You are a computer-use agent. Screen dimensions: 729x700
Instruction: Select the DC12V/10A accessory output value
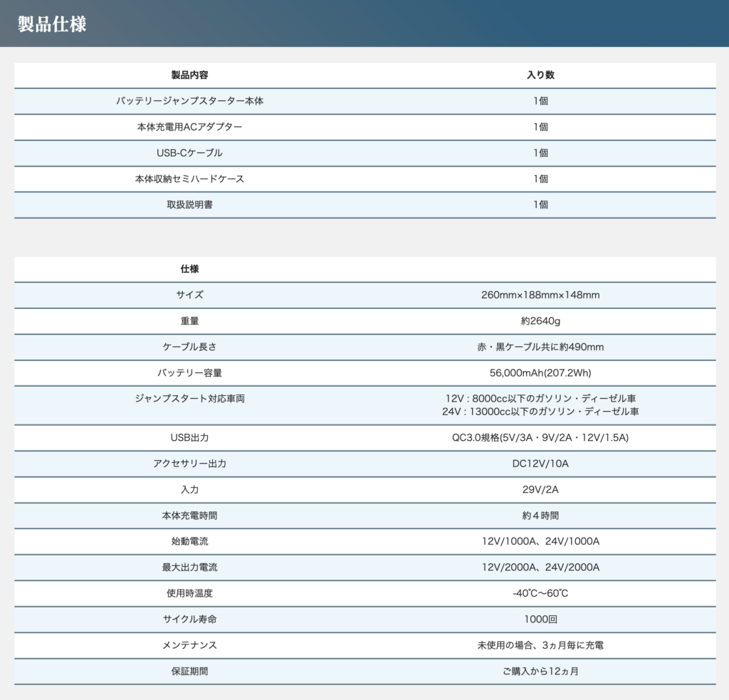540,464
